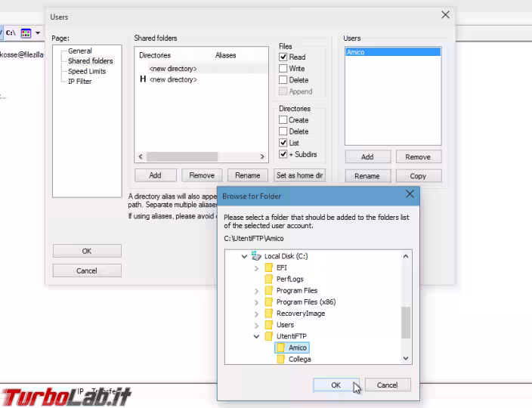Uncheck the Read files permission
This screenshot has height=408, width=532.
[x=283, y=57]
